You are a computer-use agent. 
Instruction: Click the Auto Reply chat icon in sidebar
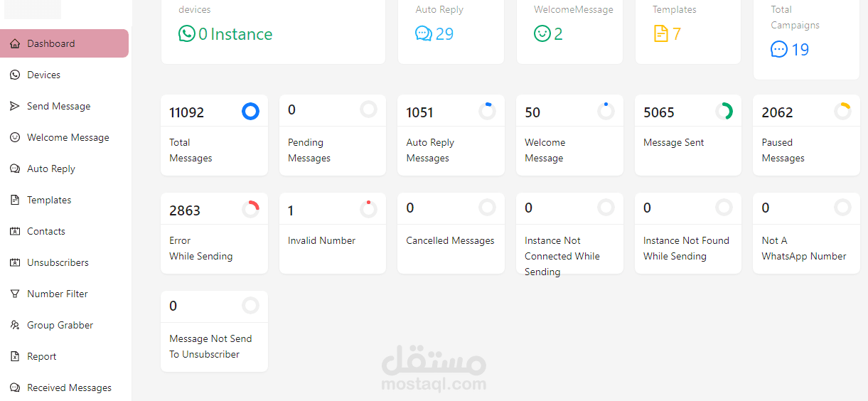click(x=15, y=169)
